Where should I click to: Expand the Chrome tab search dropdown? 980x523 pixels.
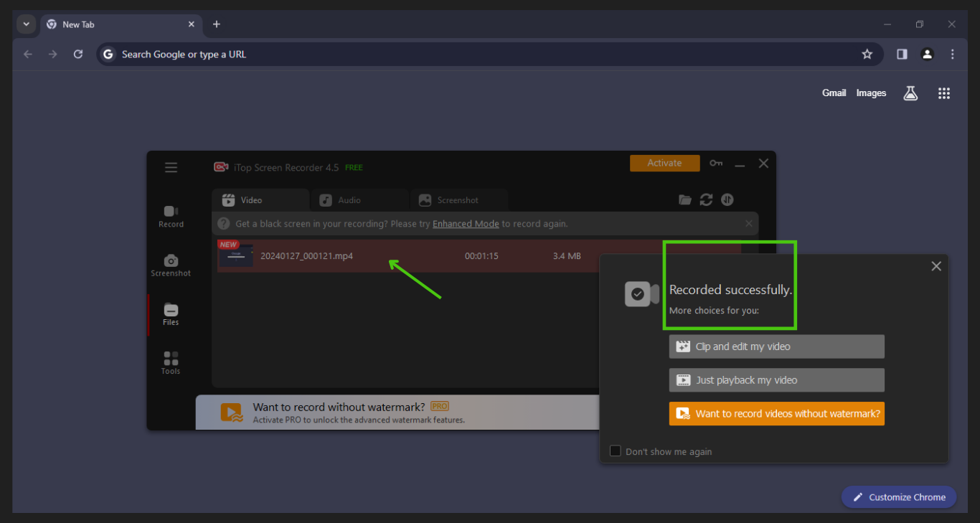point(26,24)
